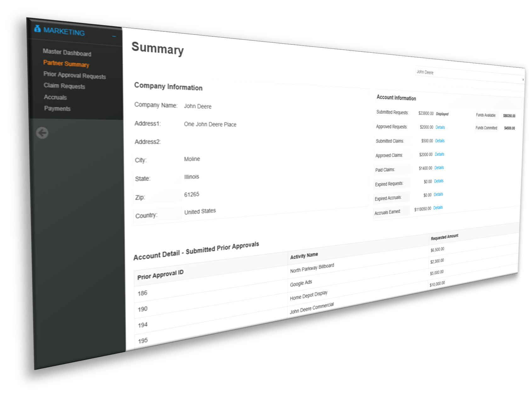This screenshot has width=532, height=399.
Task: Open Master Dashboard menu item
Action: tap(67, 52)
